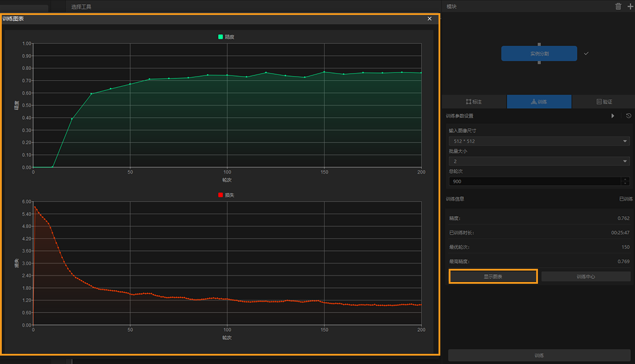Delete module with the trash icon
This screenshot has width=635, height=364.
[x=618, y=7]
